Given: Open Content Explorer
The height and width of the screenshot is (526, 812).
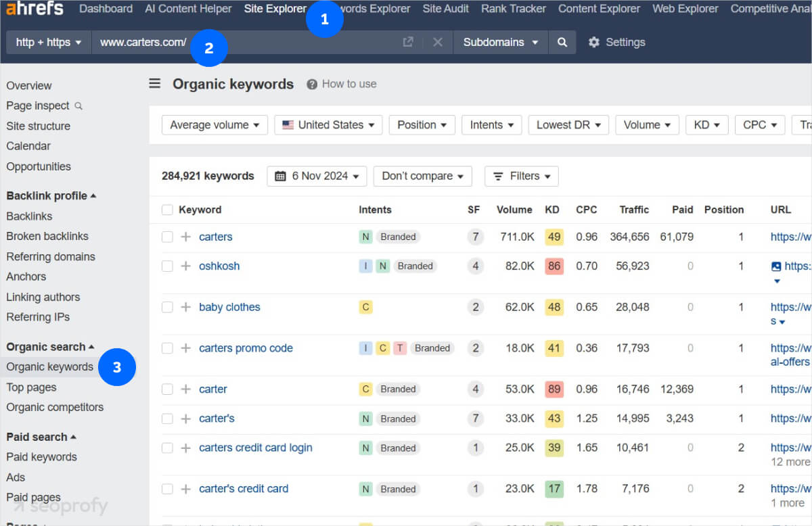Looking at the screenshot, I should [x=599, y=9].
